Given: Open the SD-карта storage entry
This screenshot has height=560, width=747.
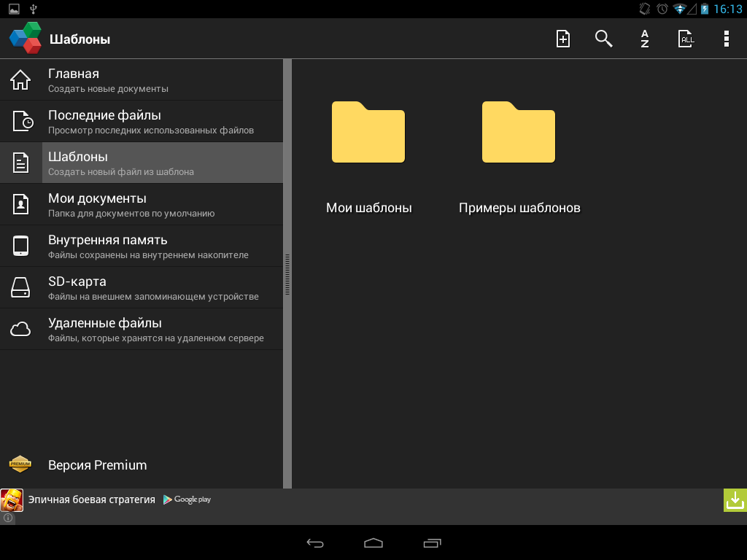Looking at the screenshot, I should 141,288.
